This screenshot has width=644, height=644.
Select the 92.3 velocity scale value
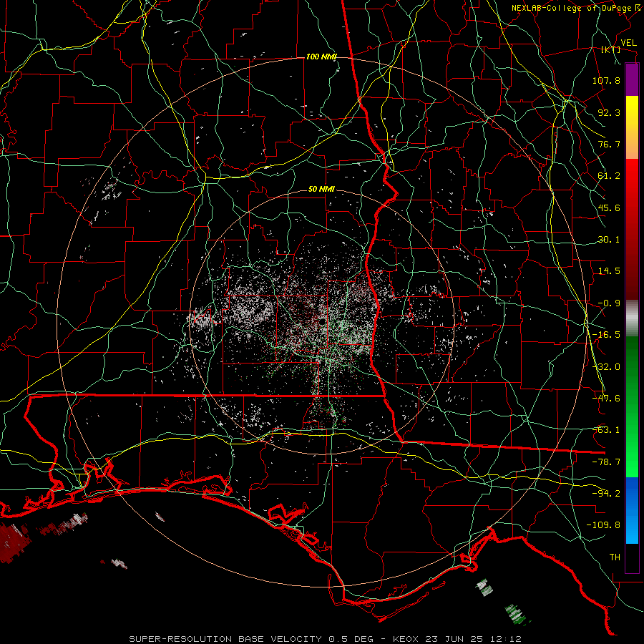pyautogui.click(x=609, y=112)
